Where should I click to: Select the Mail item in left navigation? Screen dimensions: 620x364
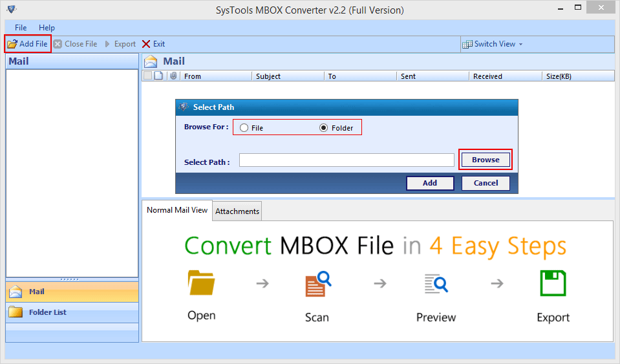tap(72, 292)
